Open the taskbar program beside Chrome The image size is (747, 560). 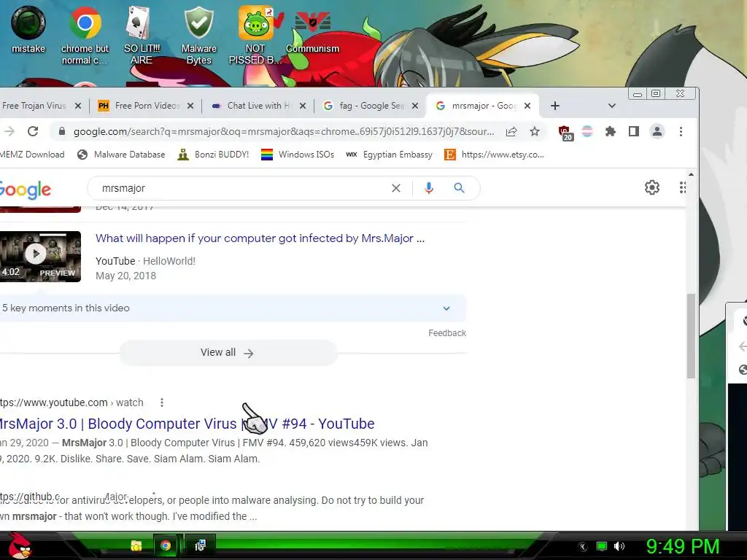pyautogui.click(x=201, y=545)
